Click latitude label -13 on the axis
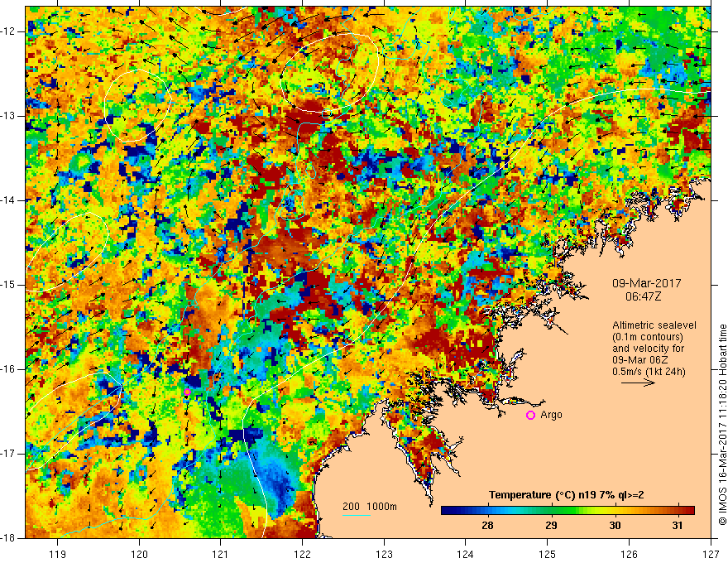This screenshot has width=728, height=563. [8, 116]
